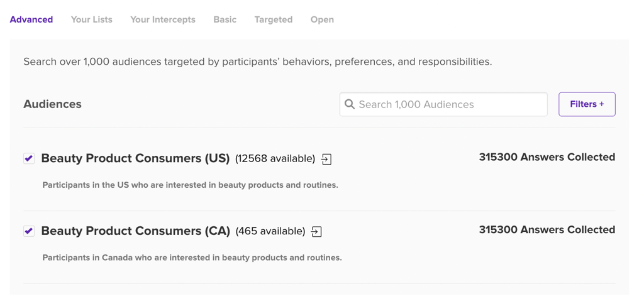Open details icon for Beauty Product Consumers (US)

(x=326, y=159)
